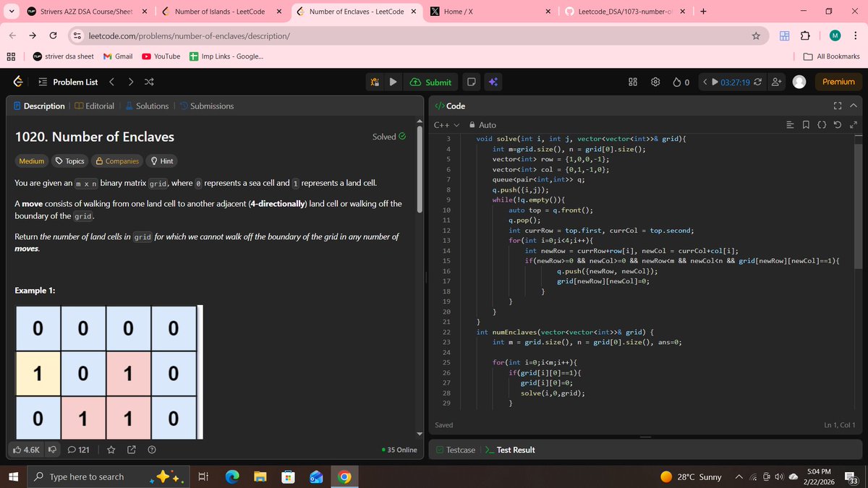Open Chrome extensions puzzle icon
Viewport: 868px width, 488px height.
click(x=805, y=35)
